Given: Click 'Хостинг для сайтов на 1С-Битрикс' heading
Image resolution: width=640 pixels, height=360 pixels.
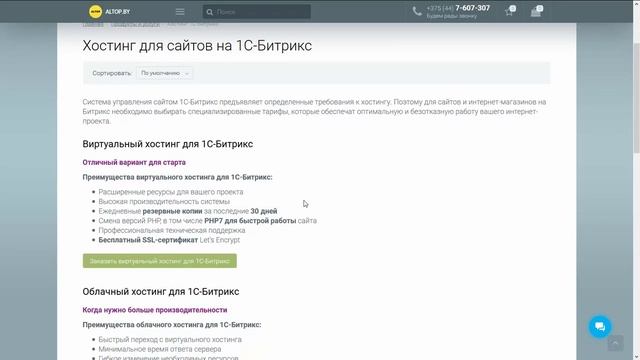Looking at the screenshot, I should 197,45.
